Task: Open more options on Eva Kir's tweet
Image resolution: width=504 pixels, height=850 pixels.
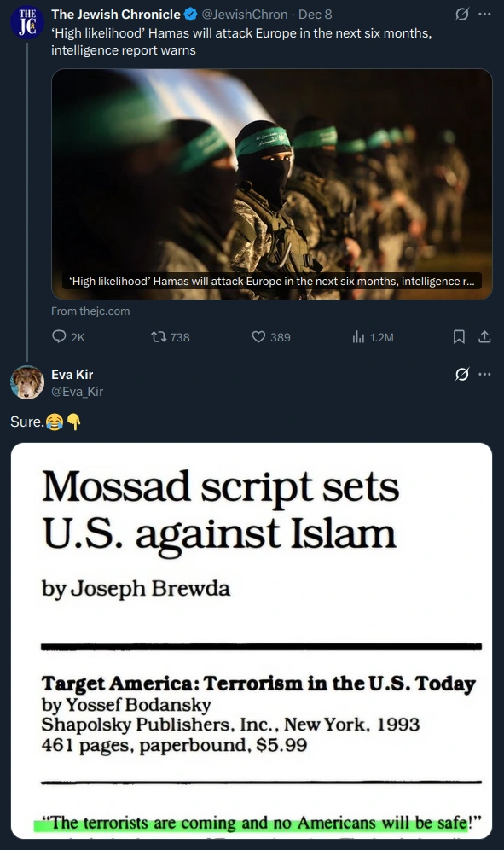Action: click(484, 374)
